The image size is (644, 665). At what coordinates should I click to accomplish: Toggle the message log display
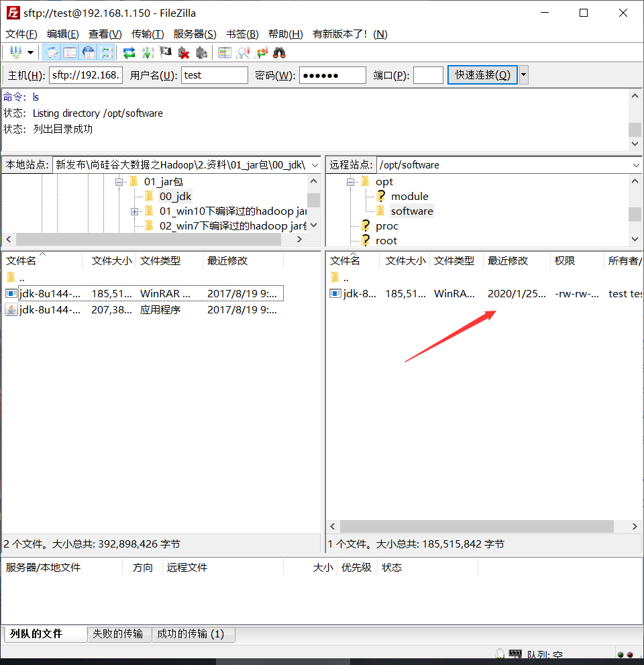51,52
